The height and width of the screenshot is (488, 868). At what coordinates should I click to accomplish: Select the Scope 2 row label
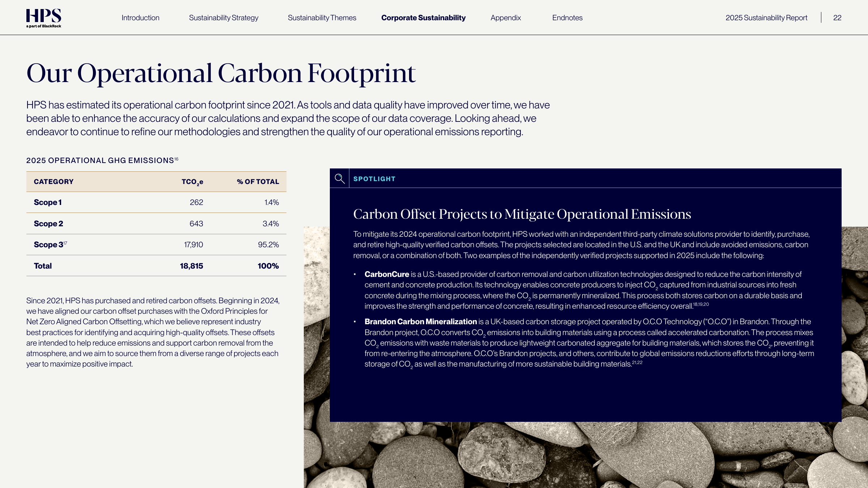(x=48, y=224)
